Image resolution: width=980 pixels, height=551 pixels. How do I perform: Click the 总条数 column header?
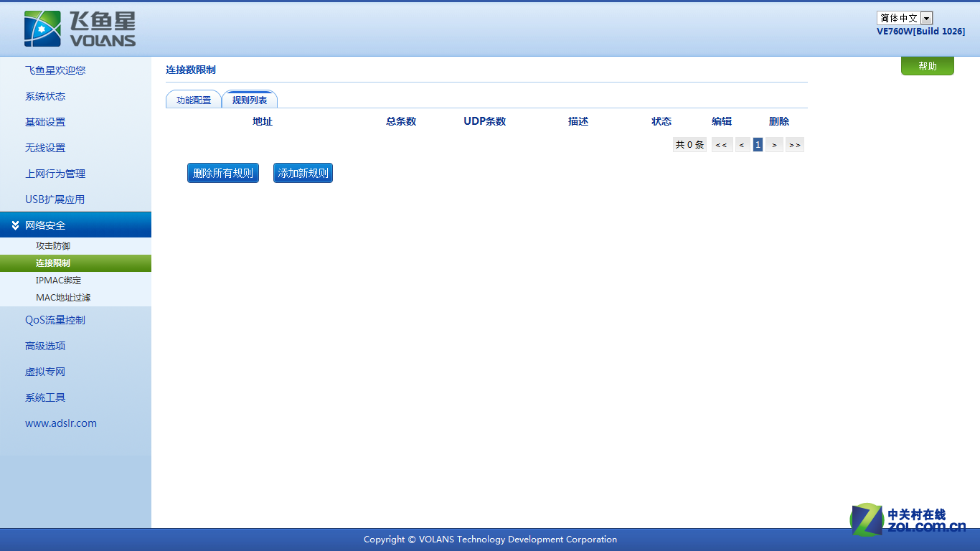[x=401, y=121]
